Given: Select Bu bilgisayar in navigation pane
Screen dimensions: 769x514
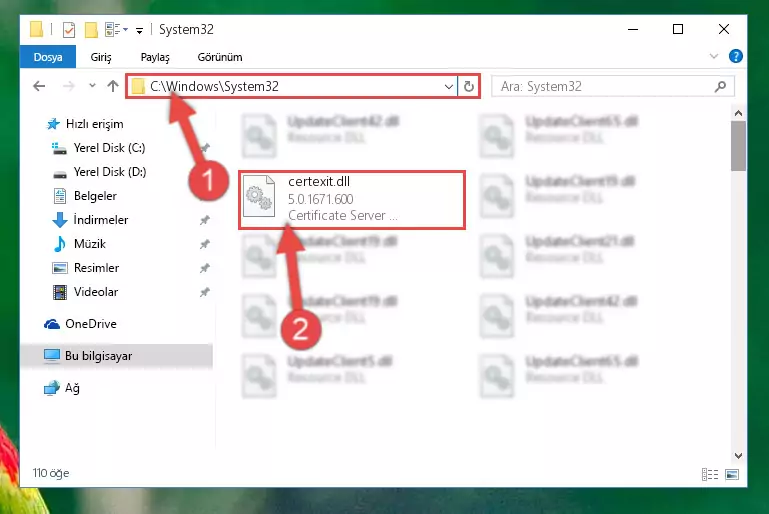Looking at the screenshot, I should (x=117, y=356).
